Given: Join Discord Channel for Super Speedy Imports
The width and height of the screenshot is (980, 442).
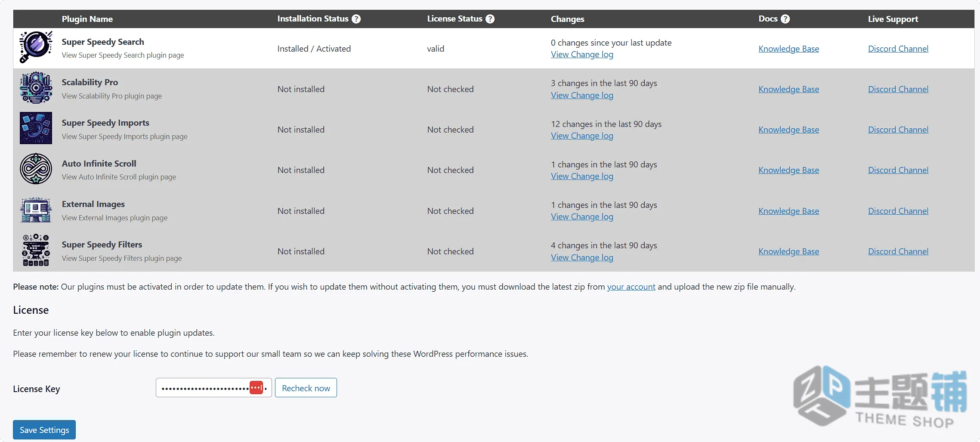Looking at the screenshot, I should [898, 130].
